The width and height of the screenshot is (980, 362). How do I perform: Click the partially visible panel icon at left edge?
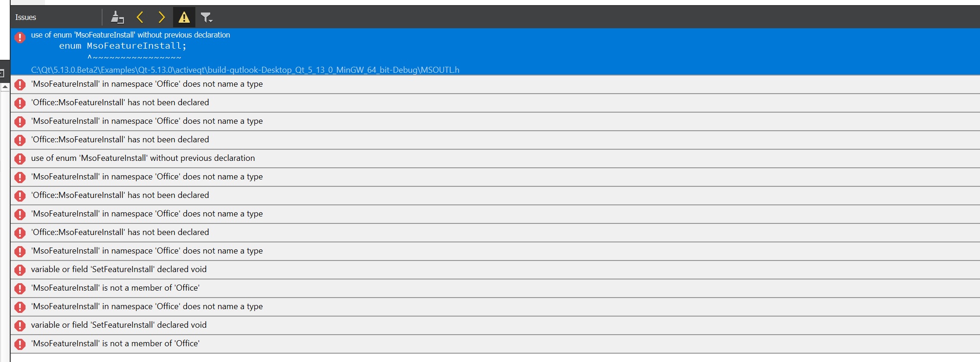tap(2, 73)
